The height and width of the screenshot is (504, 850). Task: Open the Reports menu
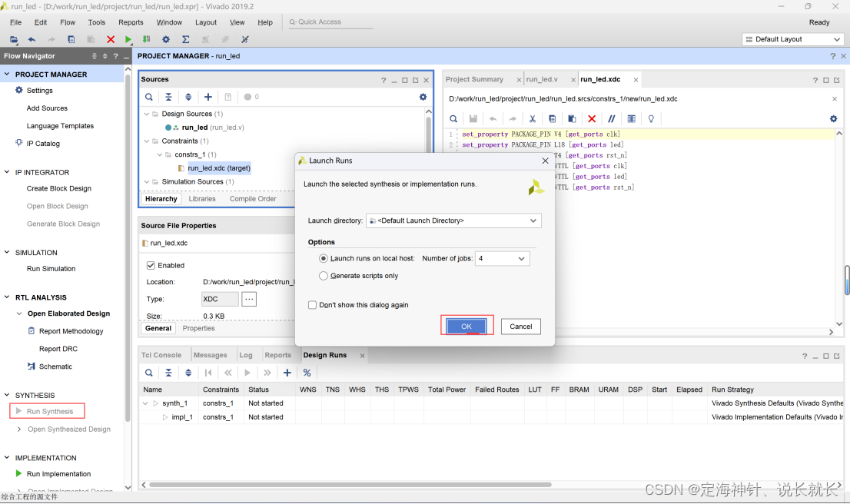coord(131,22)
